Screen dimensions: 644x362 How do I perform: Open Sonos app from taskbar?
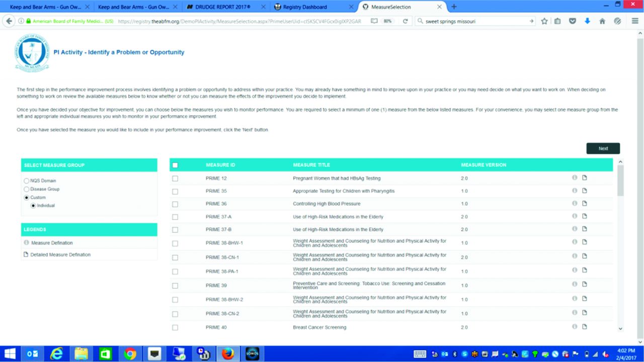(252, 354)
